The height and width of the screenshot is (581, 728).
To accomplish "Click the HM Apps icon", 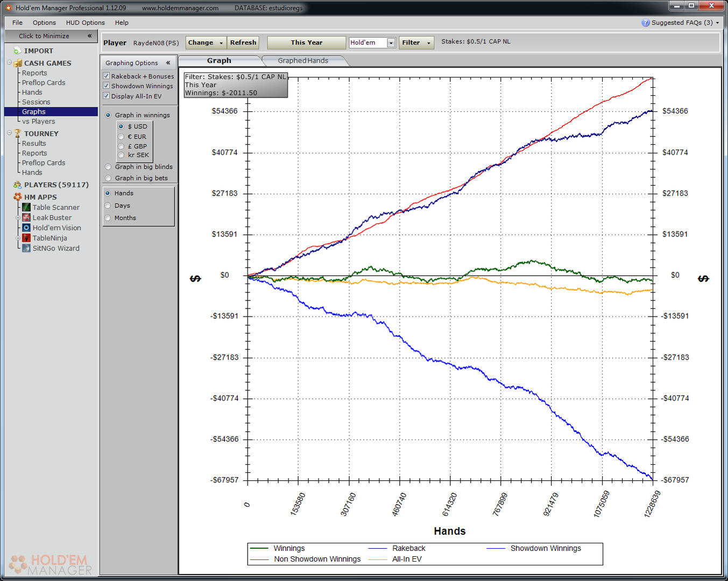I will pos(18,197).
